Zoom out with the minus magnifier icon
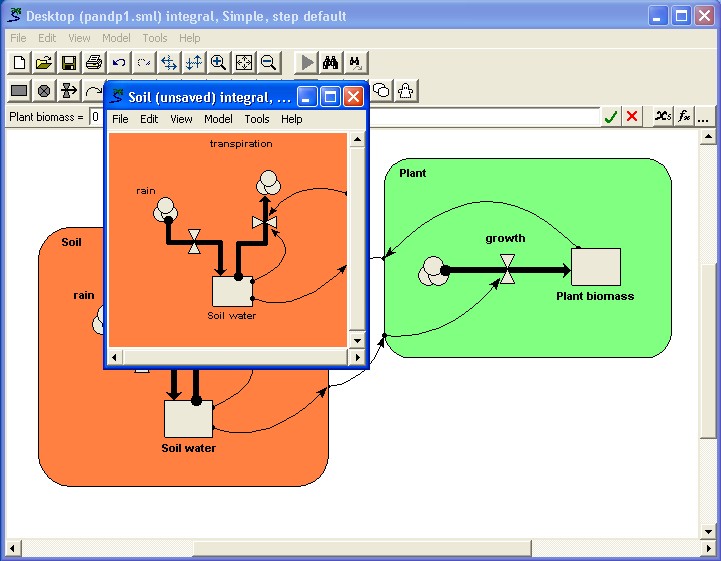 pyautogui.click(x=268, y=63)
